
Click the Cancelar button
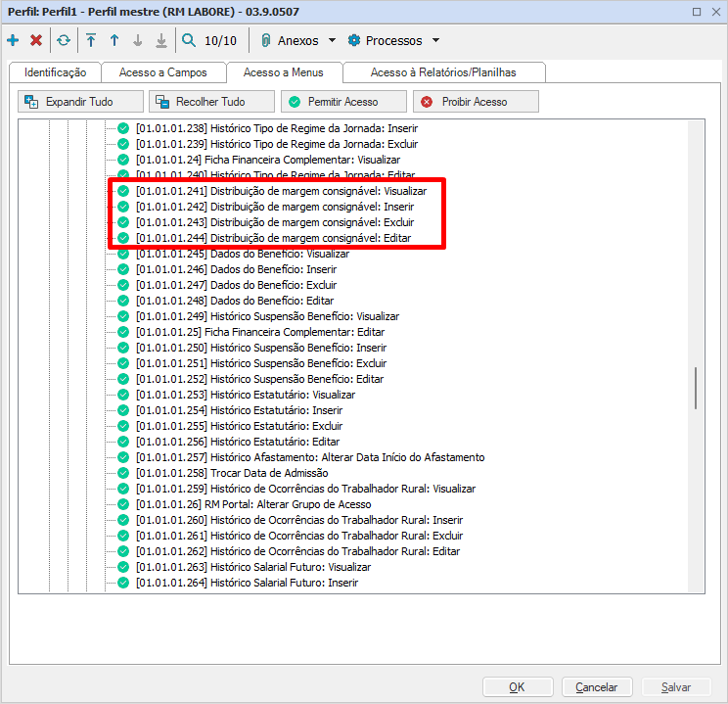pyautogui.click(x=597, y=686)
